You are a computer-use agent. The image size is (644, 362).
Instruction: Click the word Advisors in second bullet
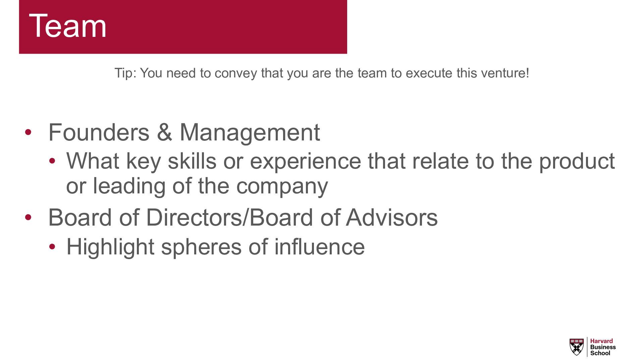click(392, 217)
